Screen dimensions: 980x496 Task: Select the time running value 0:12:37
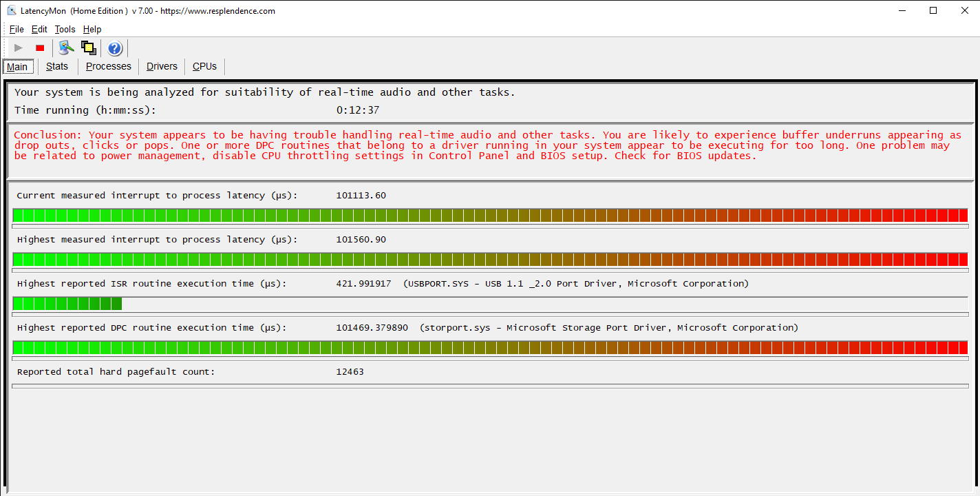(358, 110)
